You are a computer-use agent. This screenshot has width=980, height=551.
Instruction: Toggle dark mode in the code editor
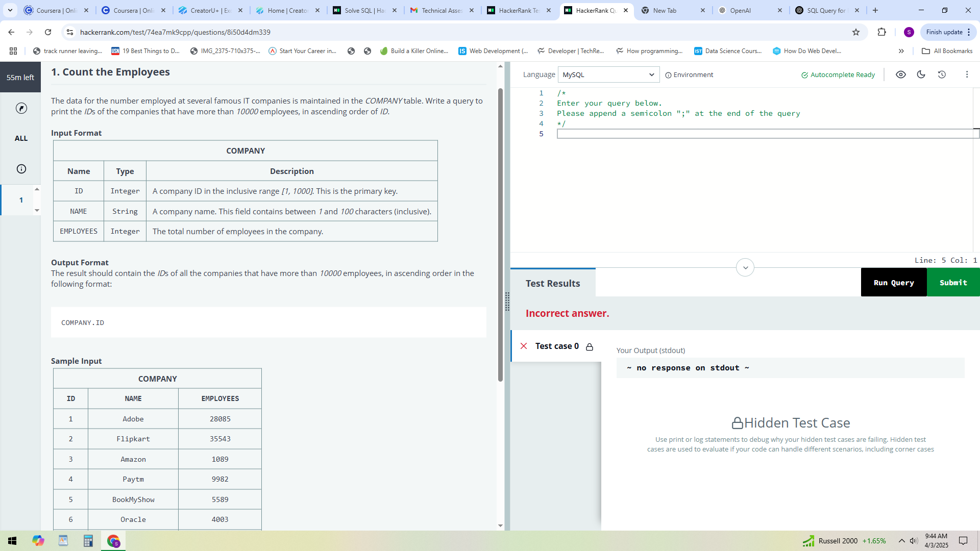pyautogui.click(x=921, y=74)
